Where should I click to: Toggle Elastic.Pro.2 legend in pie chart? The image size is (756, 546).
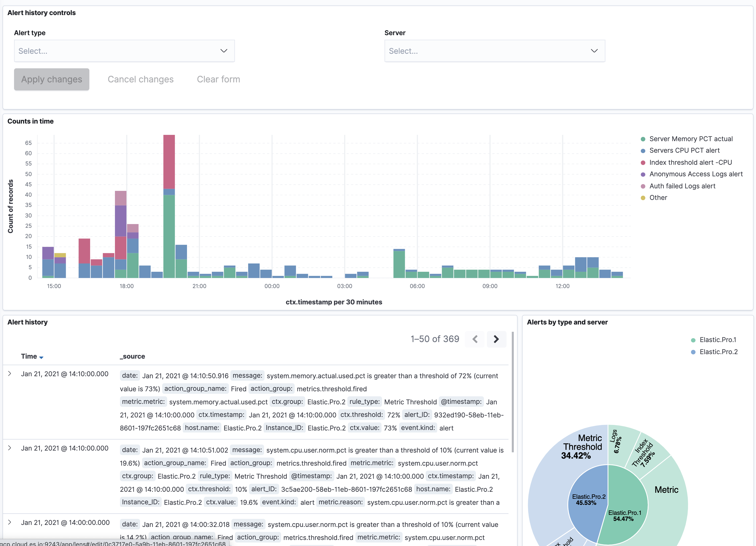(718, 352)
